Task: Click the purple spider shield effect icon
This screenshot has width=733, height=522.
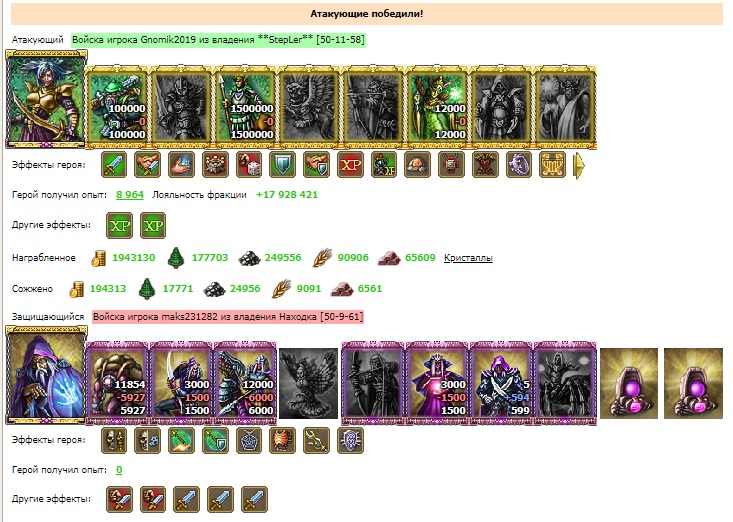Action: coord(350,440)
